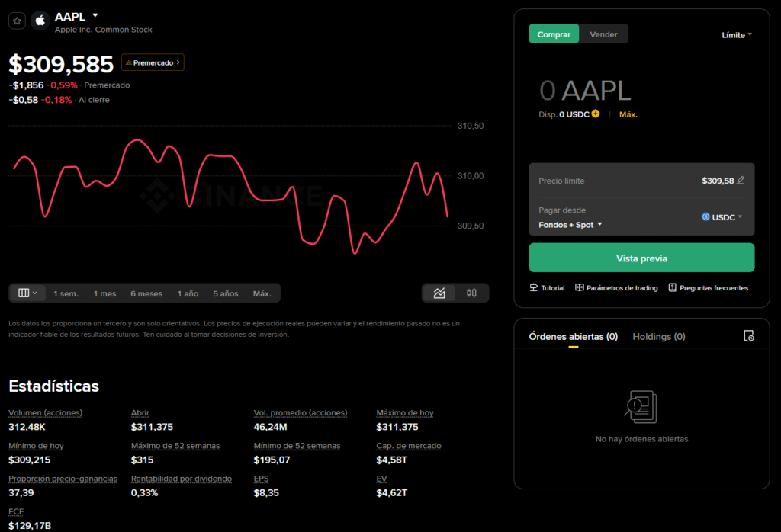Image resolution: width=781 pixels, height=532 pixels.
Task: Click the Cap. de mercado label
Action: coord(409,445)
